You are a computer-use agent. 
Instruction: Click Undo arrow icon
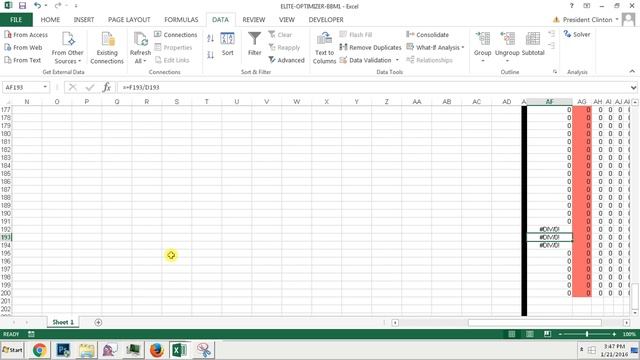click(x=37, y=6)
